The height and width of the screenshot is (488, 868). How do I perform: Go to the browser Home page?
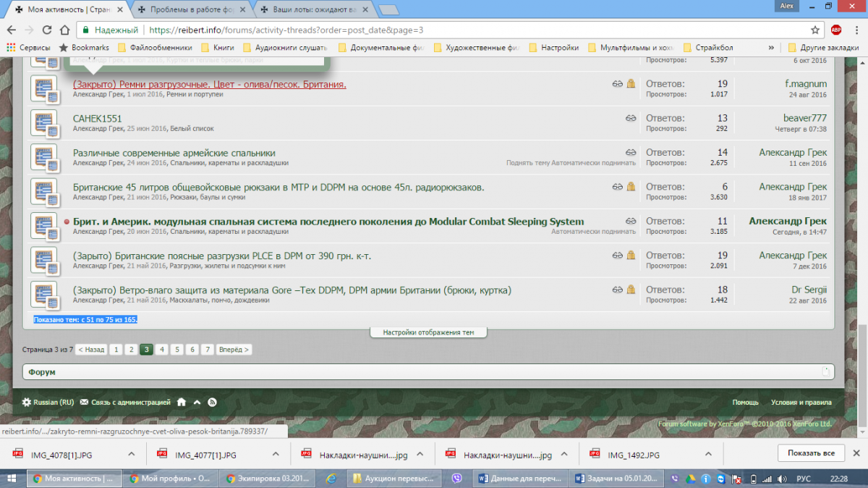65,30
